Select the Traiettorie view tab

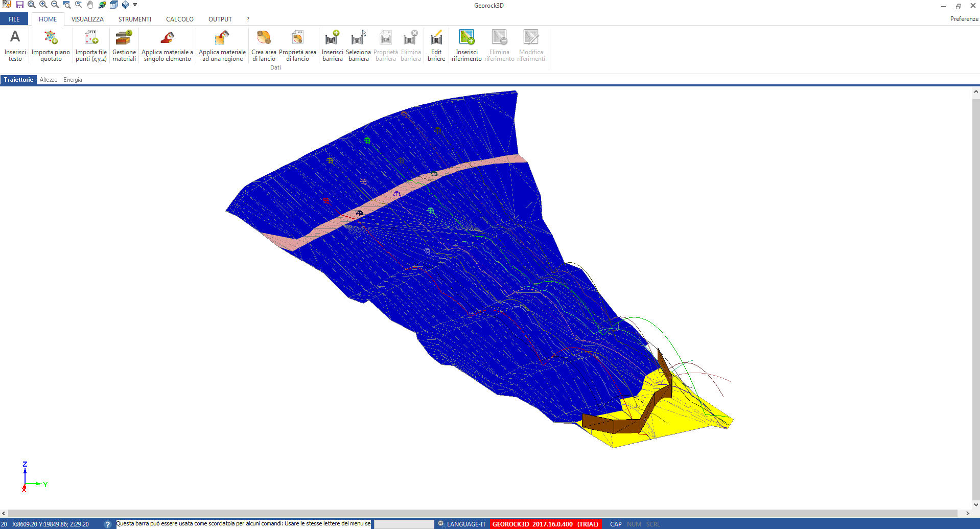coord(18,80)
